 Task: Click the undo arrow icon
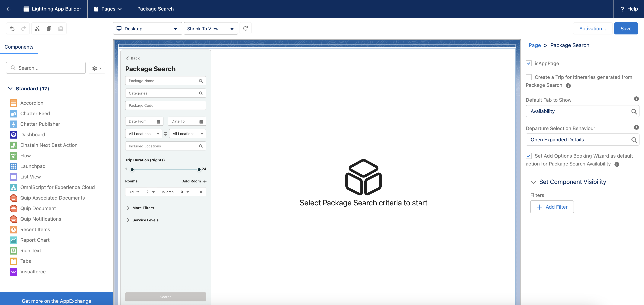click(12, 28)
